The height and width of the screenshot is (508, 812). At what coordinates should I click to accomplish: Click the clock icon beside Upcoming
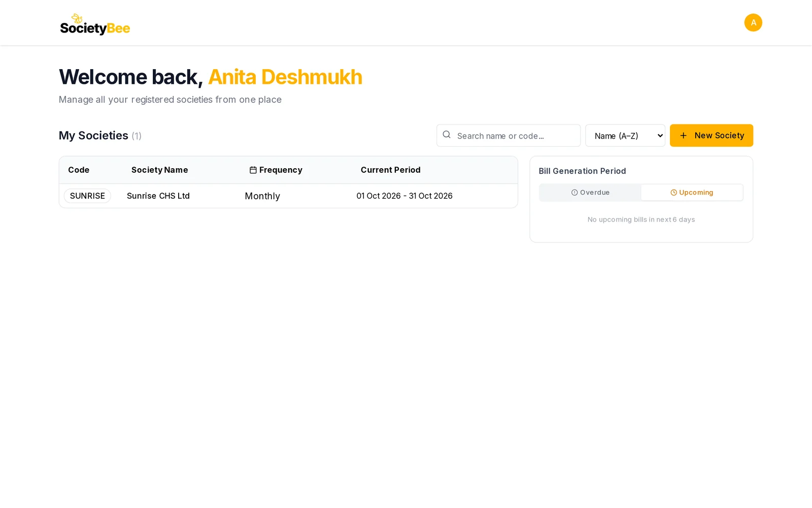[x=674, y=193]
